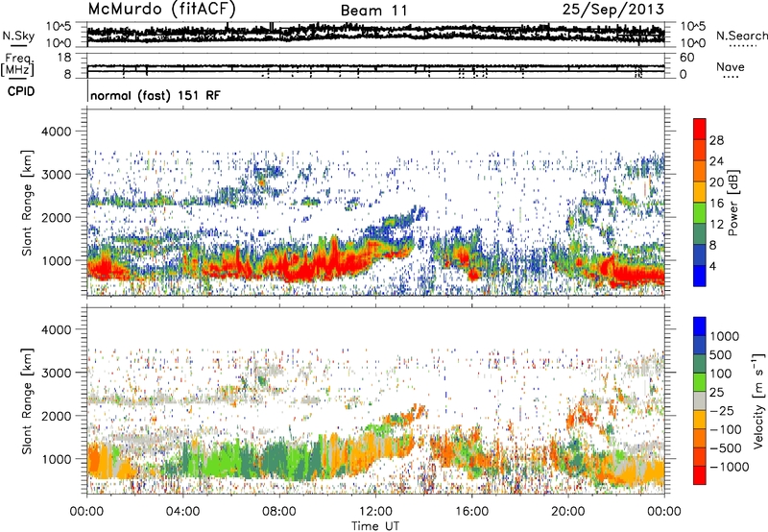Click the red -1000 velocity colorbar segment
768x532 pixels.
(700, 475)
